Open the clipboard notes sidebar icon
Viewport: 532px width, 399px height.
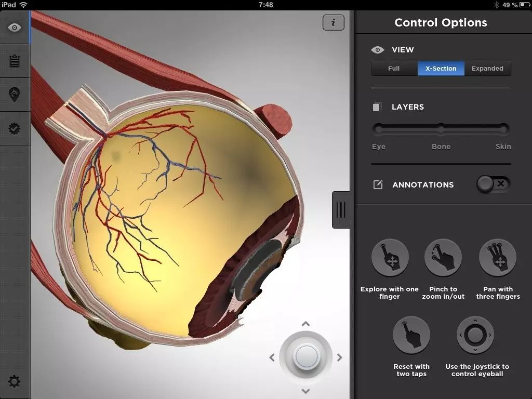coord(15,61)
